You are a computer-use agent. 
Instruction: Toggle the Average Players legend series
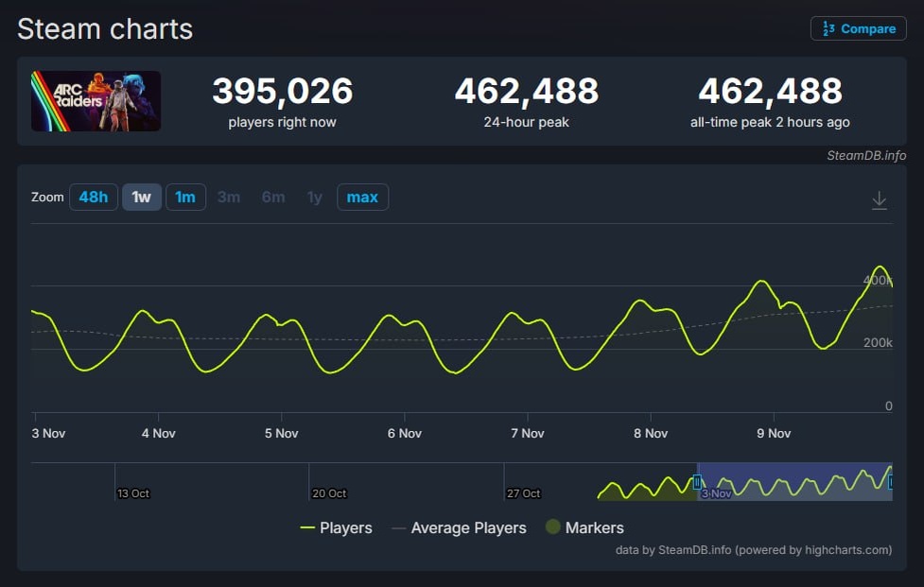pos(459,527)
